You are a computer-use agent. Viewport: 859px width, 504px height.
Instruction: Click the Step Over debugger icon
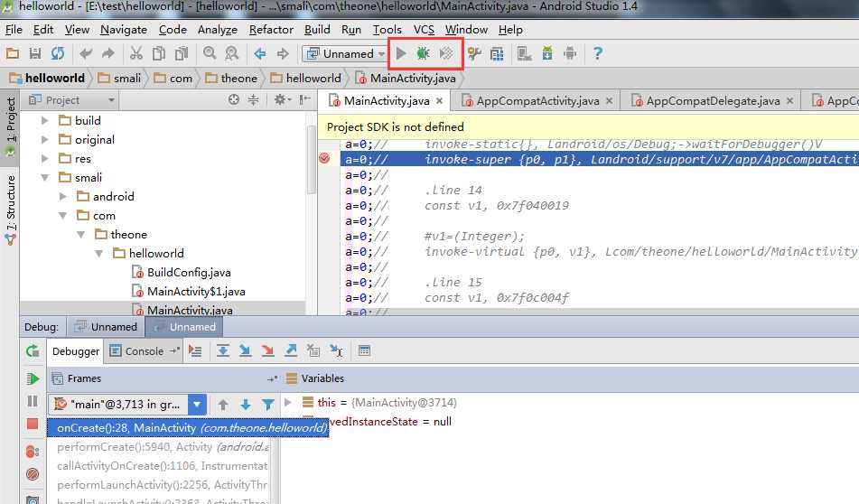click(222, 350)
